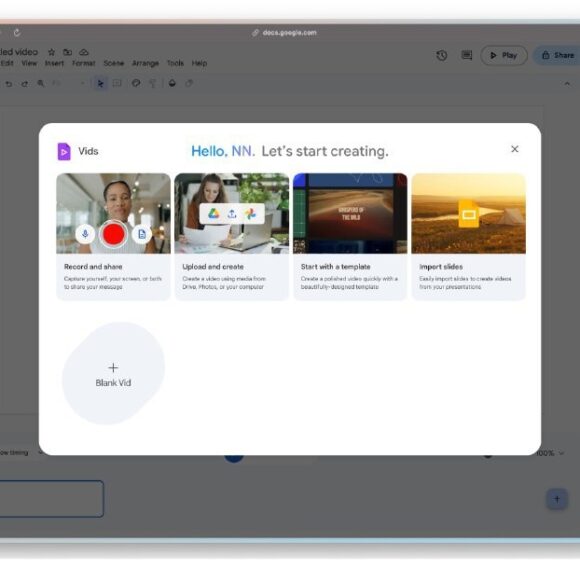
Task: Collapse the toolbar with chevron arrow
Action: coord(567,84)
